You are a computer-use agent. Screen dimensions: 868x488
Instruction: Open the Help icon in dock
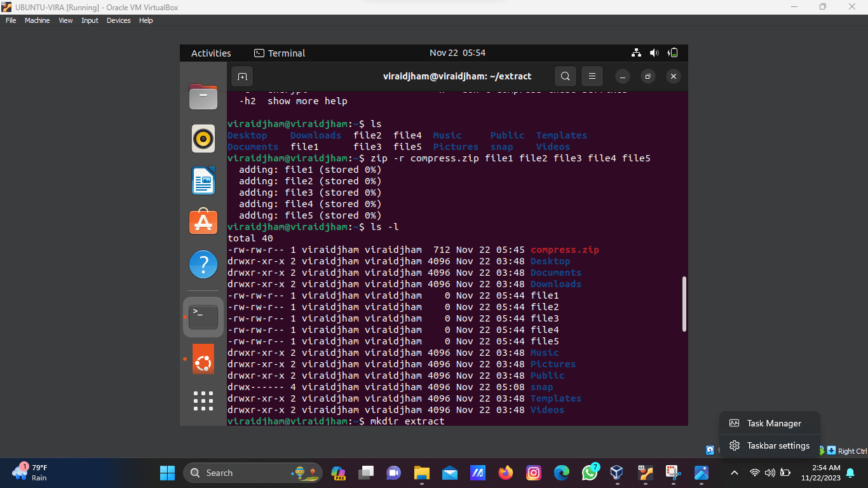coord(203,264)
